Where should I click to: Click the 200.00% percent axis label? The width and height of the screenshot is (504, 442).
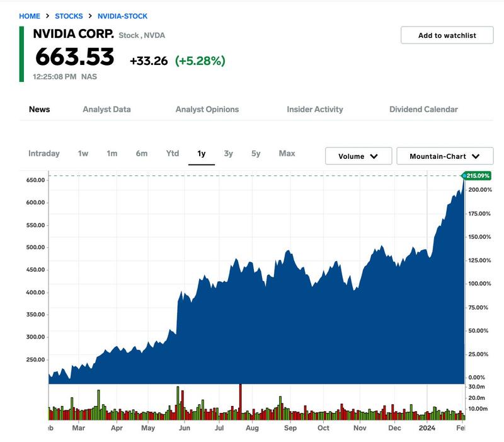[480, 190]
